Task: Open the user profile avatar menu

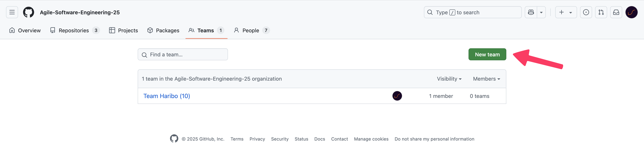Action: (632, 12)
